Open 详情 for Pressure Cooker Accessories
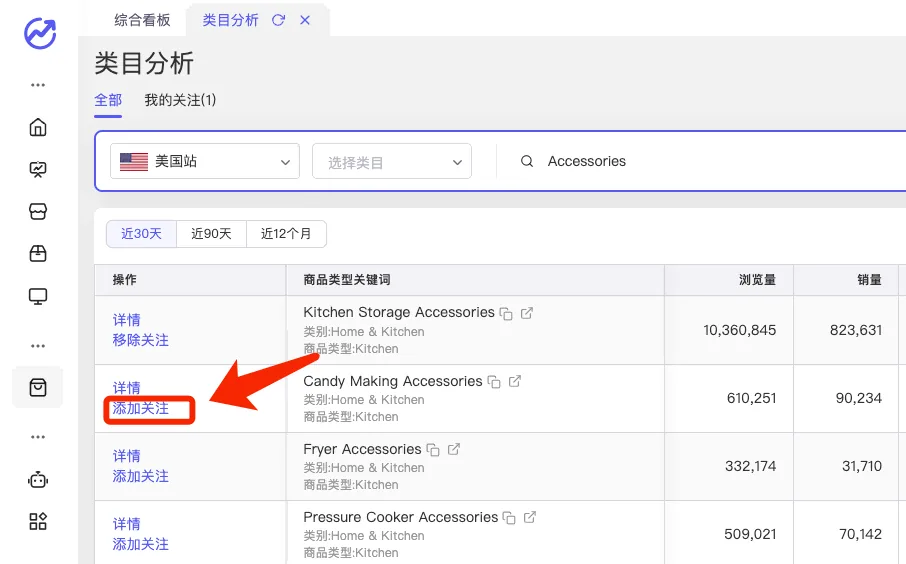Screen dimensions: 906x564 [127, 524]
